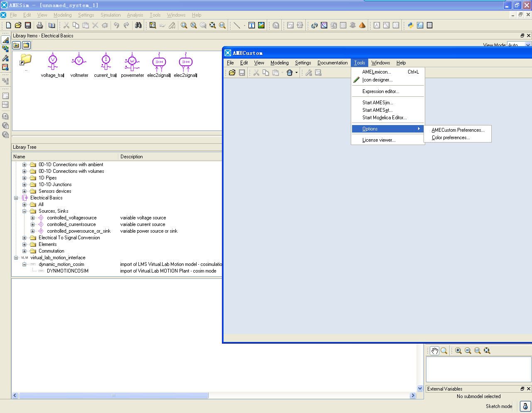
Task: Open the AMECustom Documentation menu
Action: (x=332, y=63)
